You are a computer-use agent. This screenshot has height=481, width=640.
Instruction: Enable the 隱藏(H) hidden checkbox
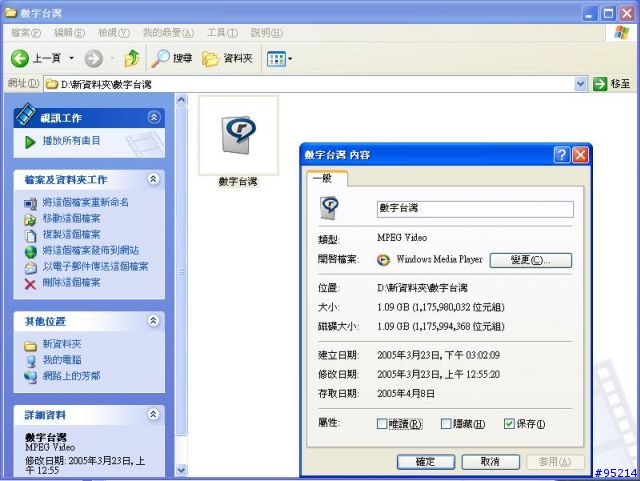click(446, 424)
